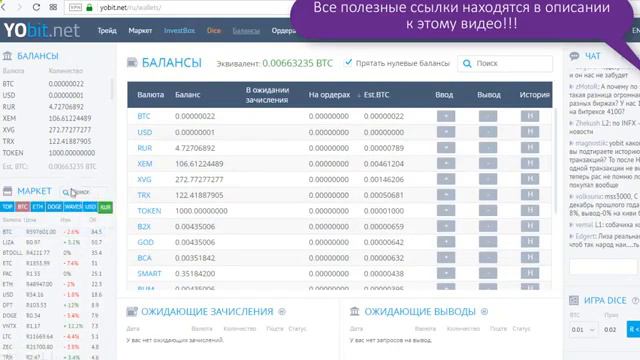Viewport: 640px width, 360px height.
Task: Click the blue R< roll button in Dice
Action: 633,329
